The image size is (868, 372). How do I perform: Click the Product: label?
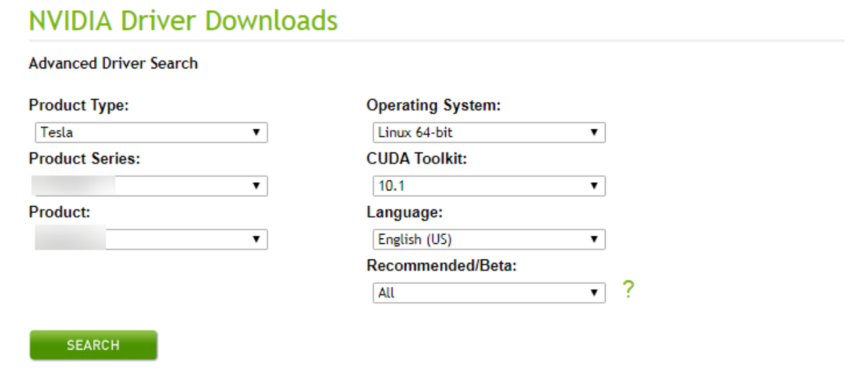coord(60,211)
